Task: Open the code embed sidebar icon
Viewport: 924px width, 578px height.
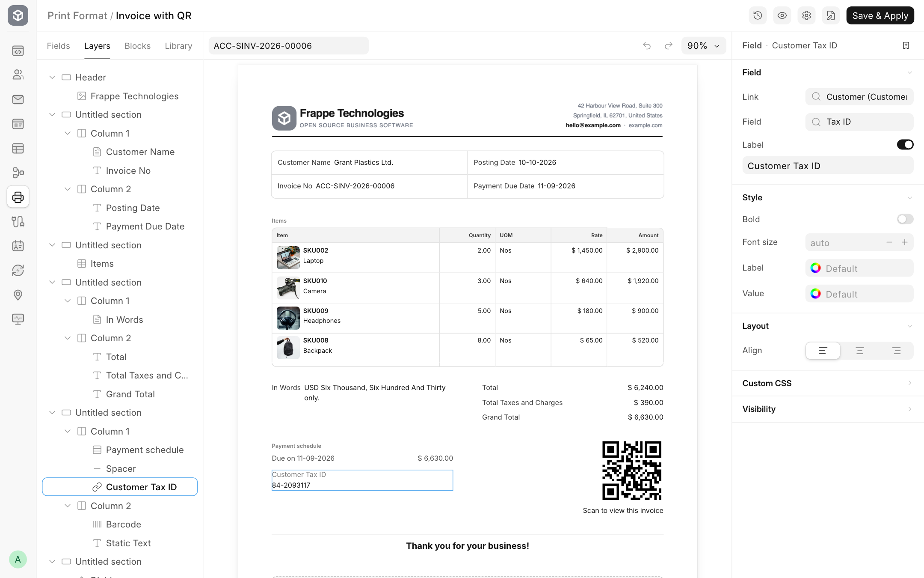Action: [18, 51]
